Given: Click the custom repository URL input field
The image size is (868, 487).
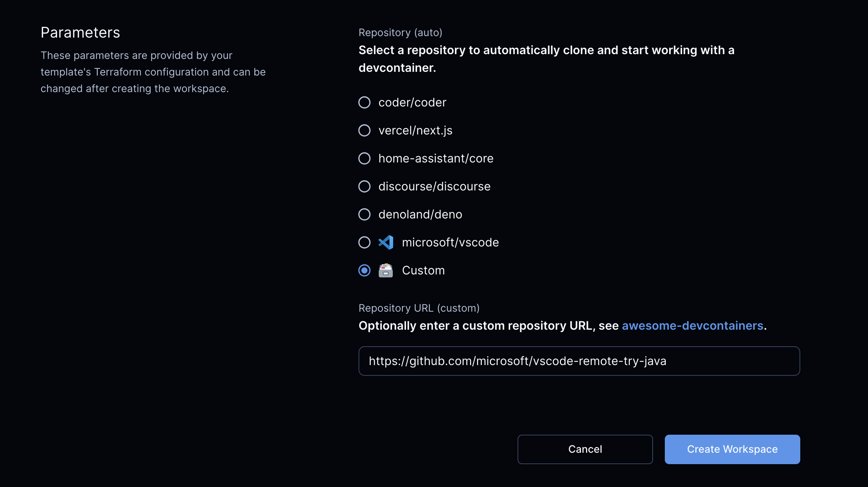Looking at the screenshot, I should point(579,361).
